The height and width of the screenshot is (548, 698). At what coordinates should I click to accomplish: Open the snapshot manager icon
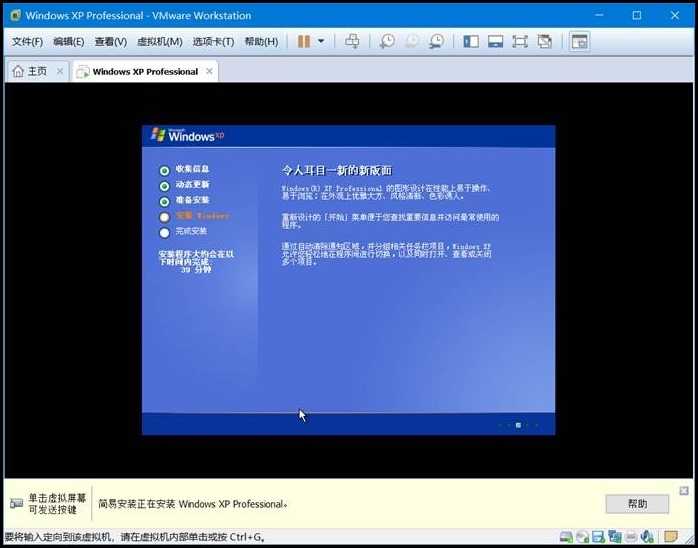[437, 41]
